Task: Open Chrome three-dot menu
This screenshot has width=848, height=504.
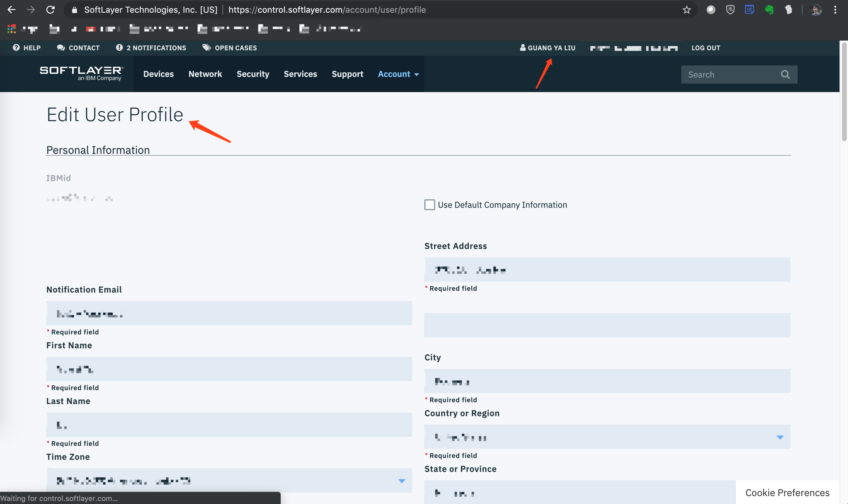Action: point(835,9)
